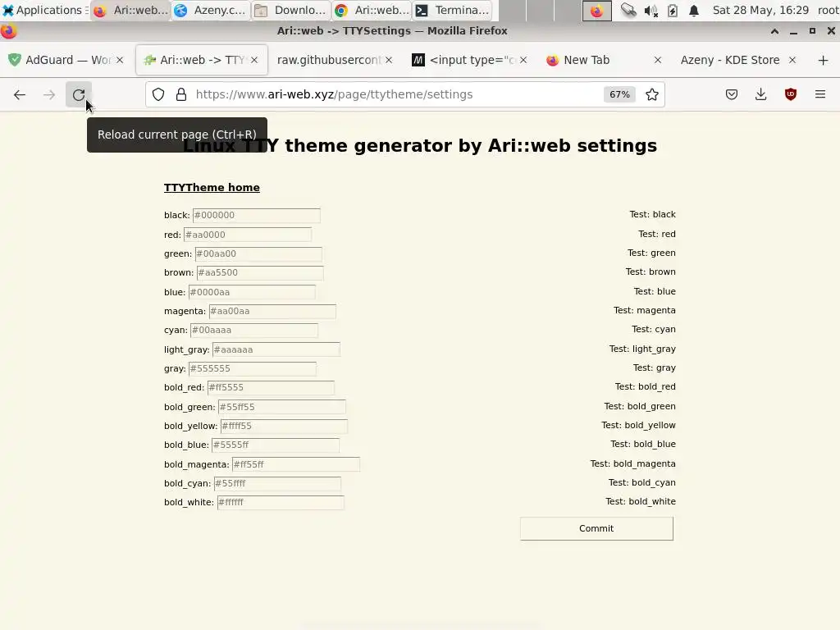The width and height of the screenshot is (840, 630).
Task: View site security padlock info
Action: point(181,95)
